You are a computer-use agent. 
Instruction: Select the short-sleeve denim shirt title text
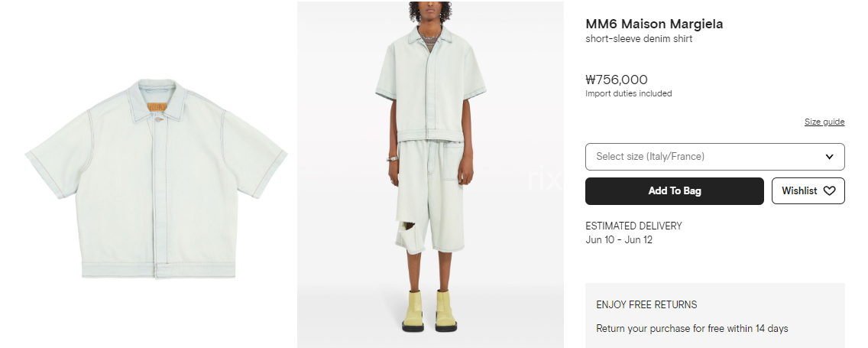[x=639, y=39]
